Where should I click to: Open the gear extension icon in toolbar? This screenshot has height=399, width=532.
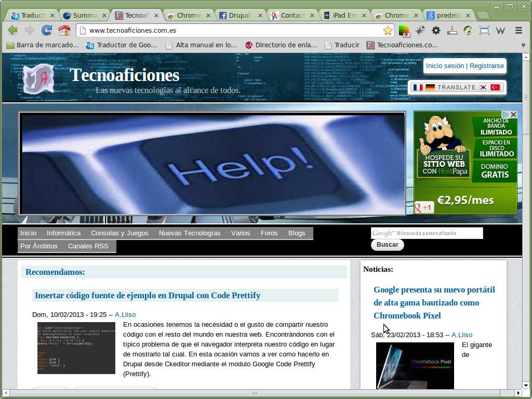[436, 31]
